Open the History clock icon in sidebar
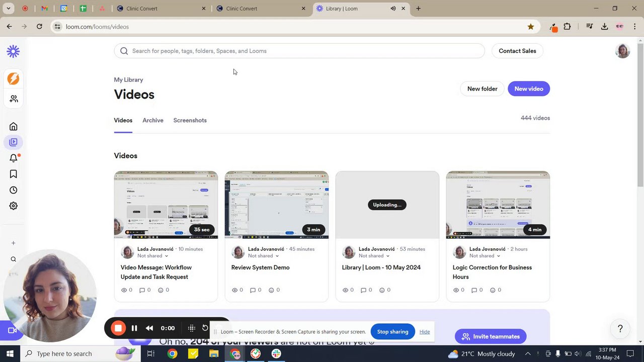 (x=14, y=190)
